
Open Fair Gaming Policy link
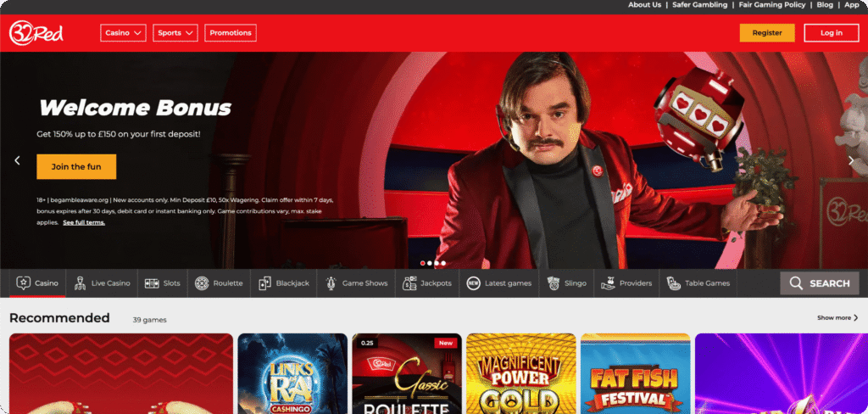pos(772,4)
